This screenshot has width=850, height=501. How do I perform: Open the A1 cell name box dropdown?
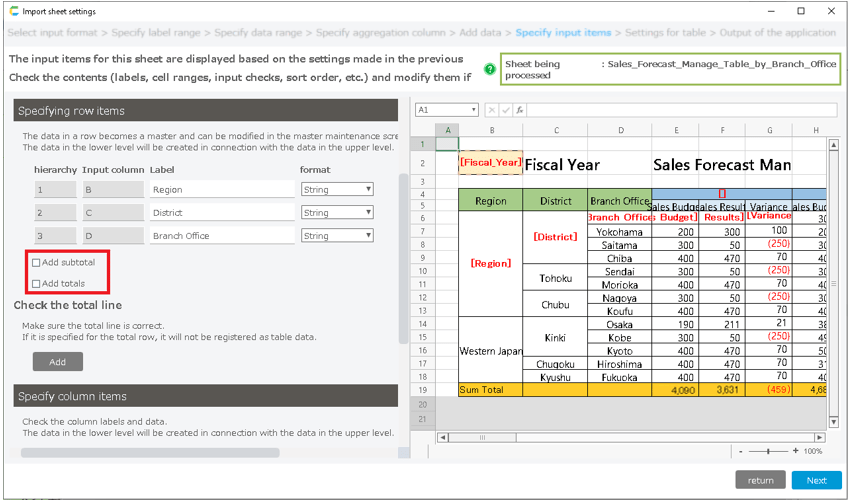coord(474,110)
